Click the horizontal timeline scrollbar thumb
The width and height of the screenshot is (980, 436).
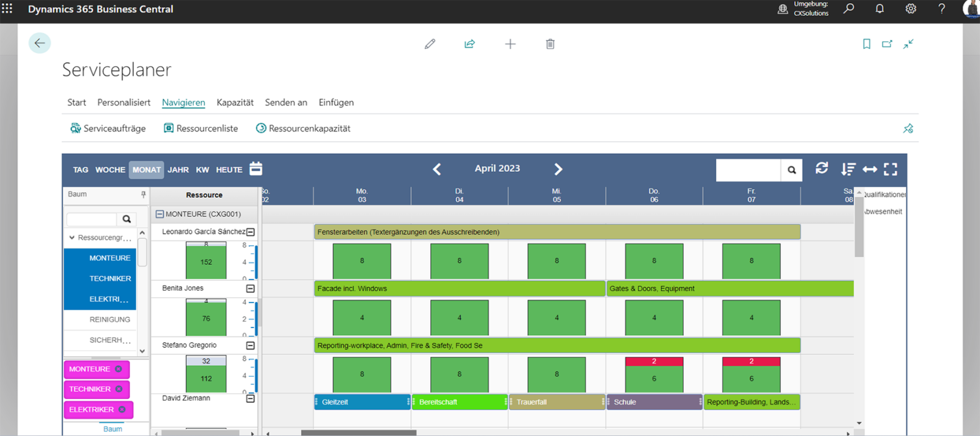(359, 433)
